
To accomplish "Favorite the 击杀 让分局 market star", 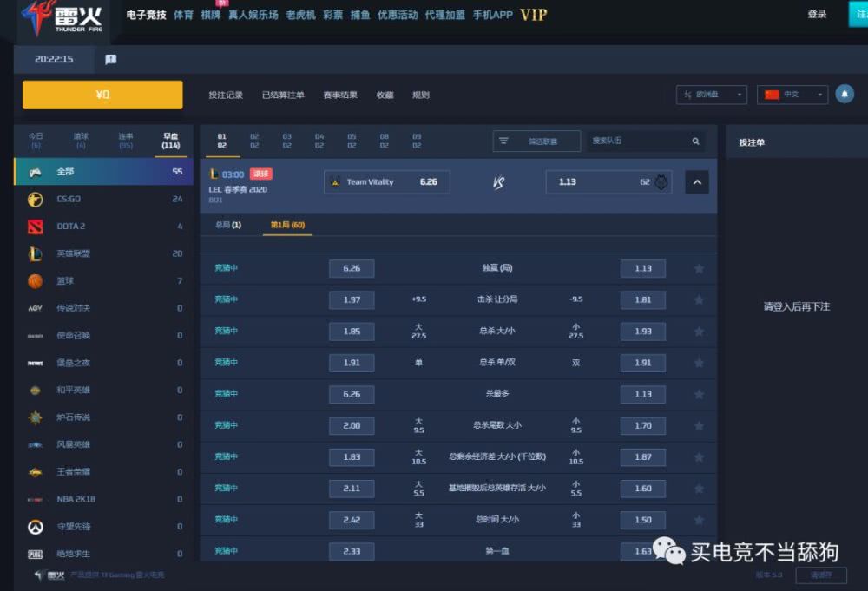I will pyautogui.click(x=699, y=300).
